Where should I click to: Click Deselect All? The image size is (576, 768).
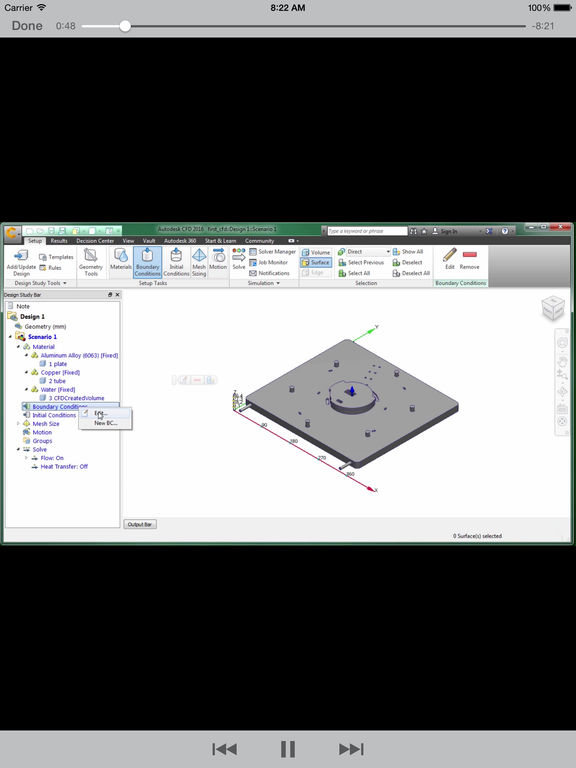(411, 273)
